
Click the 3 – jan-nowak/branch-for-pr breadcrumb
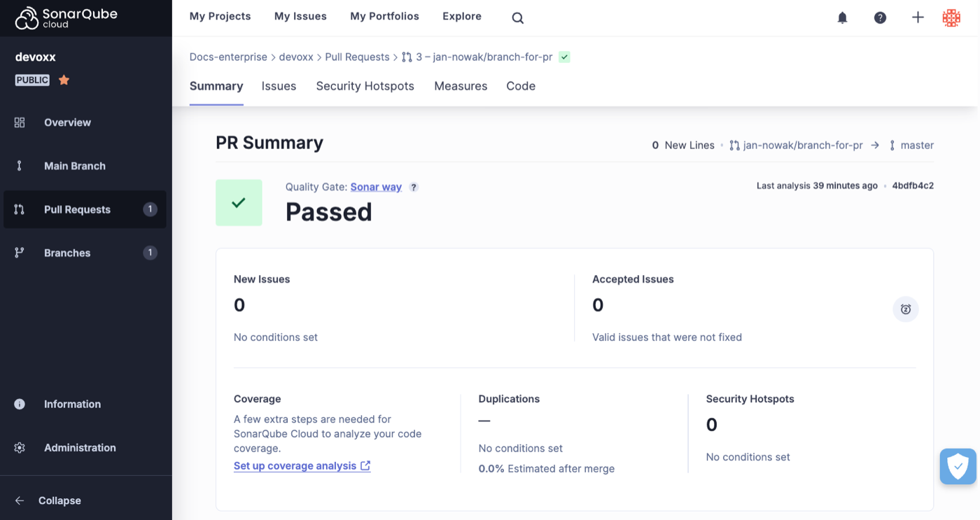[484, 57]
